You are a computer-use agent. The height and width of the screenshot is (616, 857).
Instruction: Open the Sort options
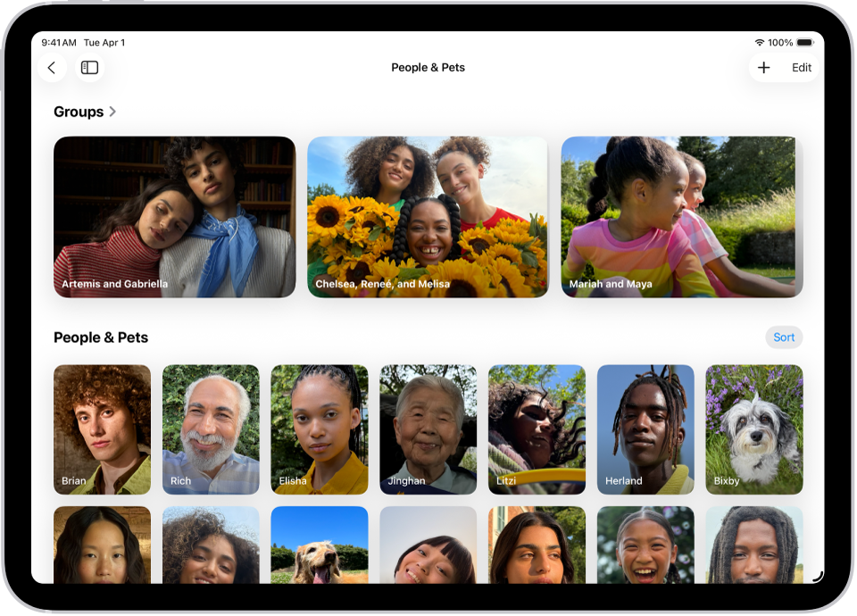pyautogui.click(x=784, y=337)
